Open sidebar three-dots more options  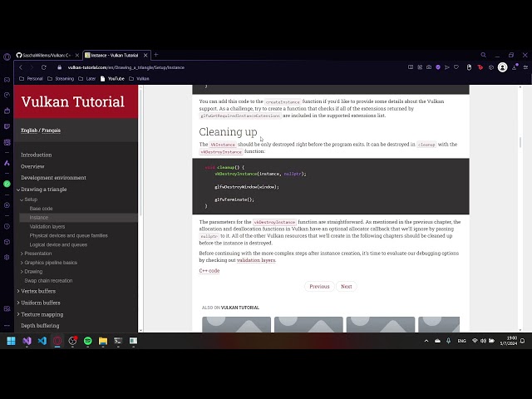click(7, 325)
